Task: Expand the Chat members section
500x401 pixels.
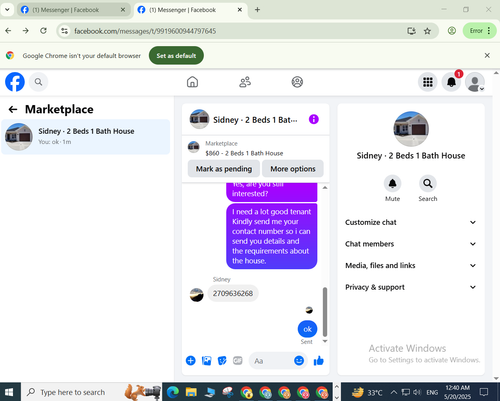Action: click(411, 244)
